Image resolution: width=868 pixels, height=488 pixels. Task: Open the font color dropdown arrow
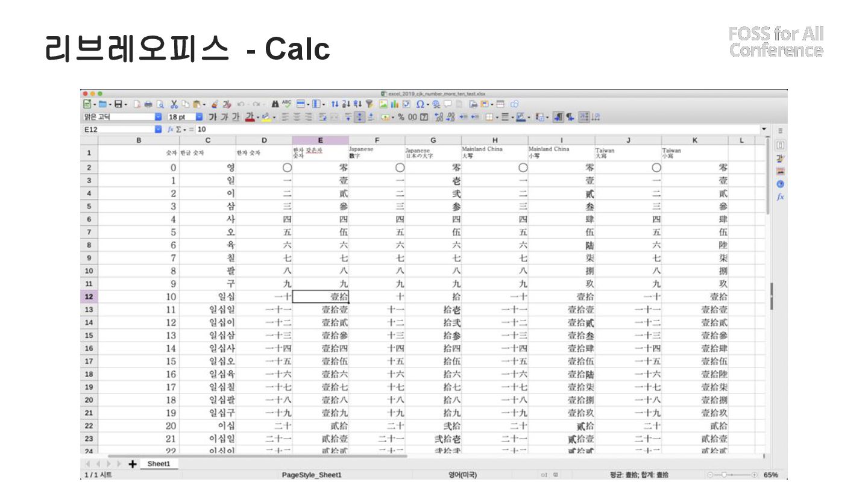pos(257,117)
